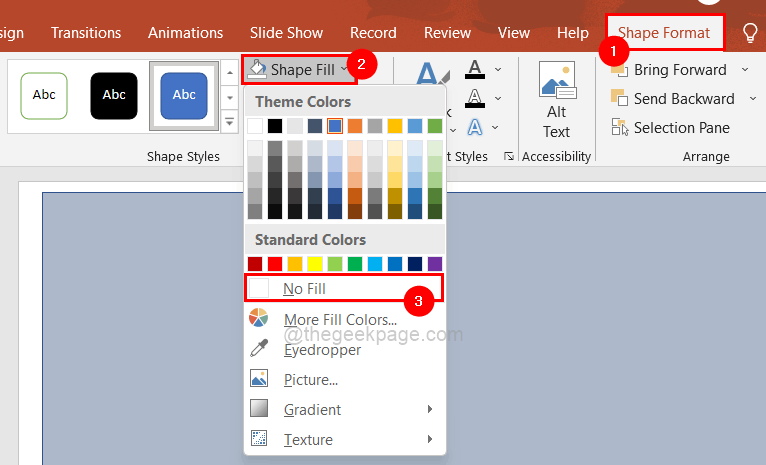This screenshot has height=465, width=766.
Task: Pick the red standard color swatch
Action: [275, 264]
